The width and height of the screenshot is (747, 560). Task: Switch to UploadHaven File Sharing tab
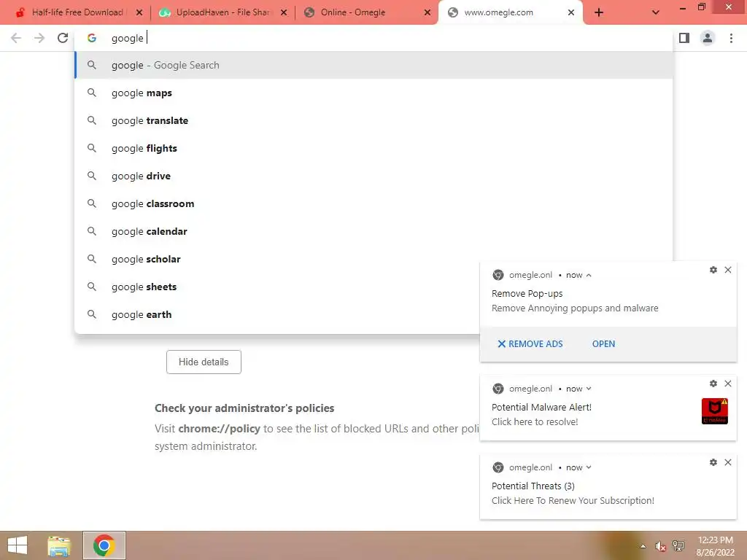tap(216, 12)
